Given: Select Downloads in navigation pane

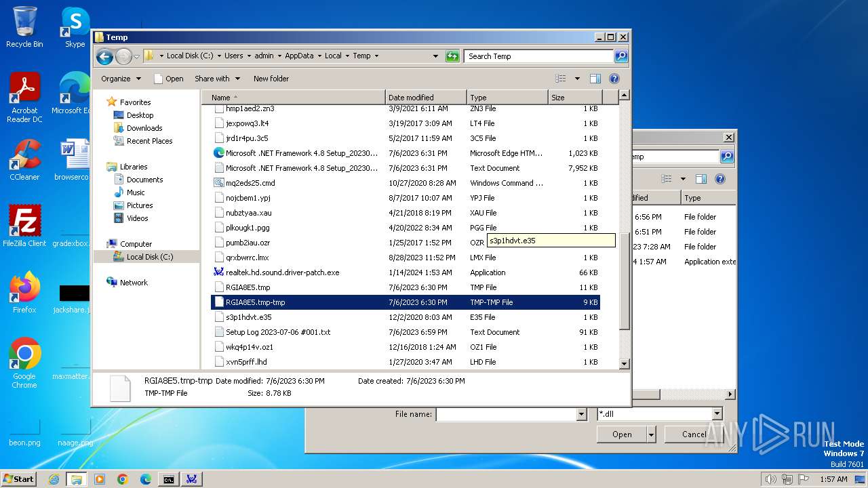Looking at the screenshot, I should tap(144, 128).
